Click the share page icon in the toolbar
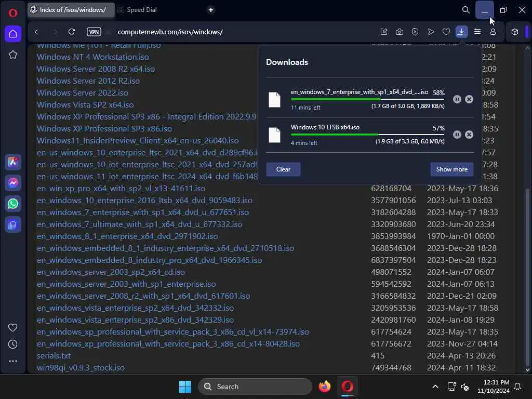 point(384,32)
